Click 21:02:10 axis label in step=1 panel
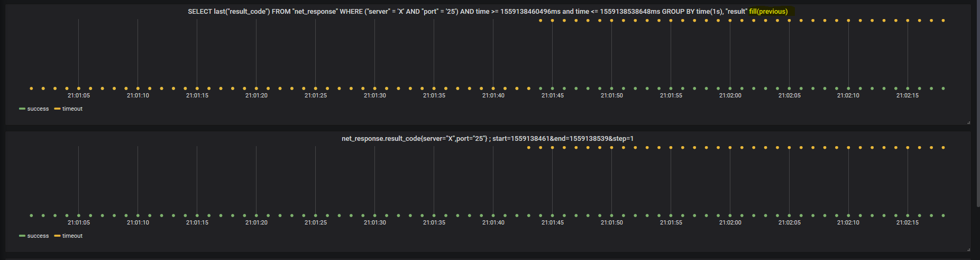 [x=848, y=223]
